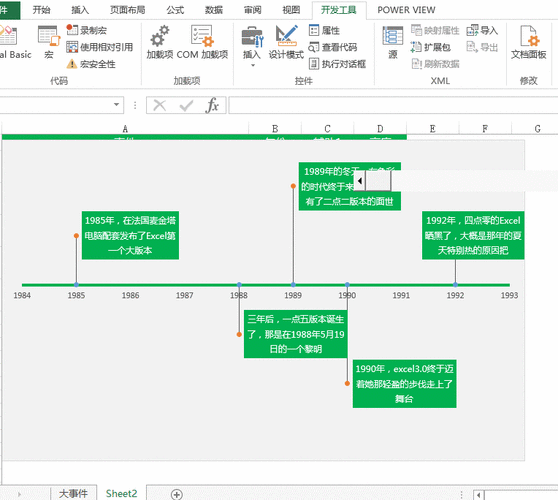Cancel formula entry with X button
Image resolution: width=558 pixels, height=500 pixels.
pyautogui.click(x=159, y=105)
